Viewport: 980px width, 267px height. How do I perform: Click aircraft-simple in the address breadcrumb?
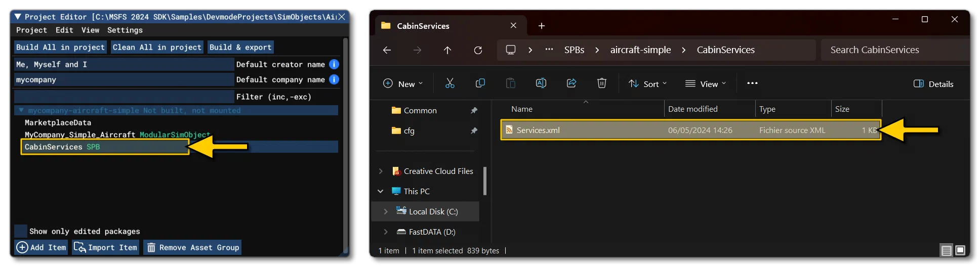(640, 50)
